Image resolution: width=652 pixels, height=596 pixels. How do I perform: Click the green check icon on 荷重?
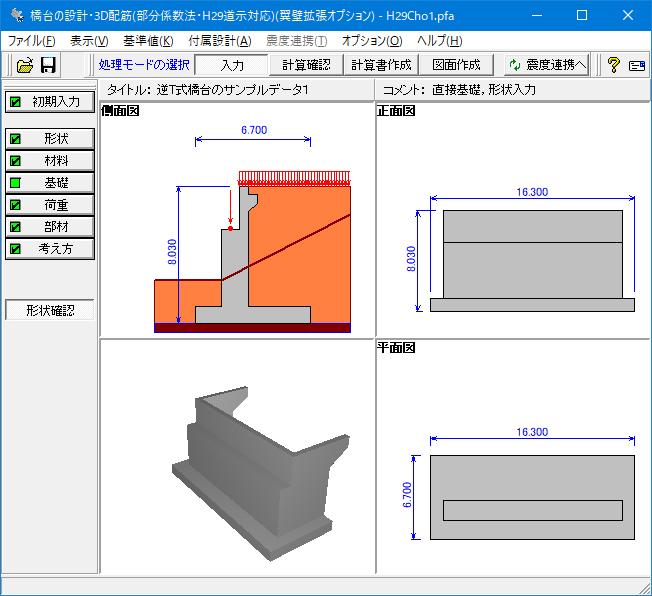coord(15,205)
